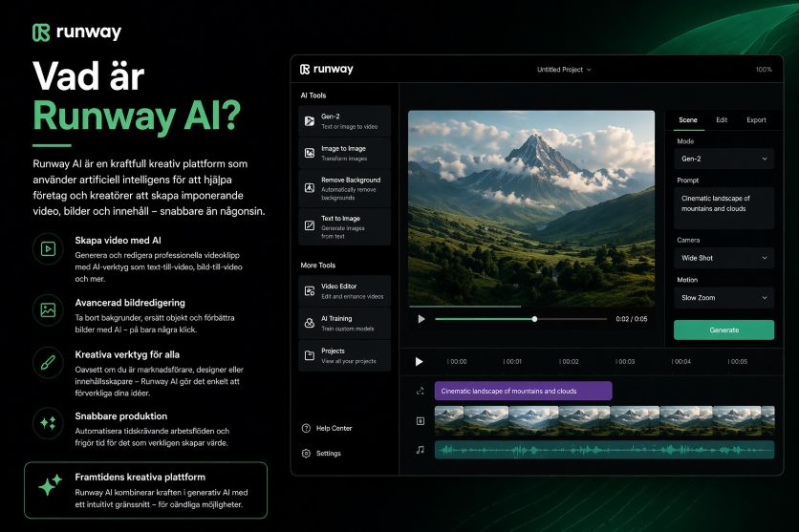799x532 pixels.
Task: Expand the Mode Gen-2 dropdown
Action: 723,159
